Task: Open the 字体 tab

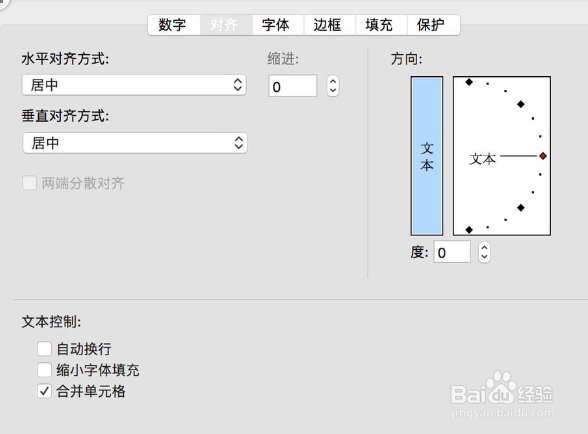Action: 278,25
